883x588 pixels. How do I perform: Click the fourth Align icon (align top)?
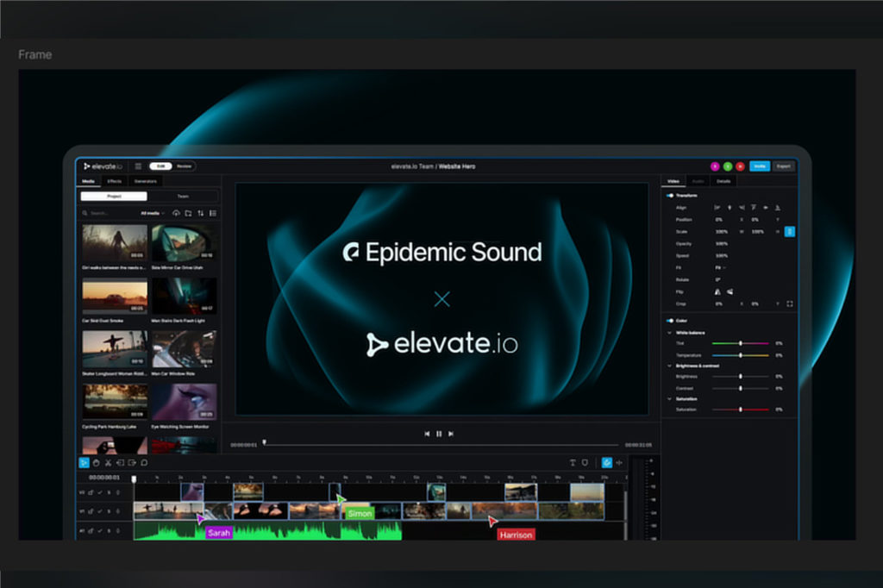754,207
